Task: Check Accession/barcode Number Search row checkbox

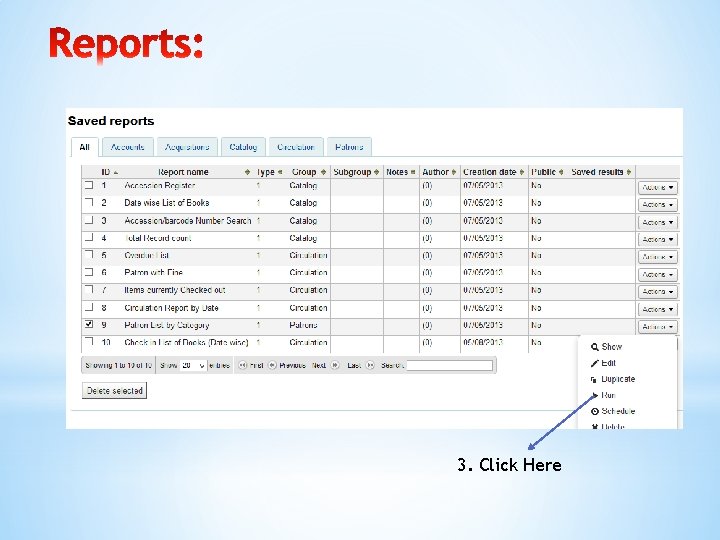Action: click(x=89, y=220)
